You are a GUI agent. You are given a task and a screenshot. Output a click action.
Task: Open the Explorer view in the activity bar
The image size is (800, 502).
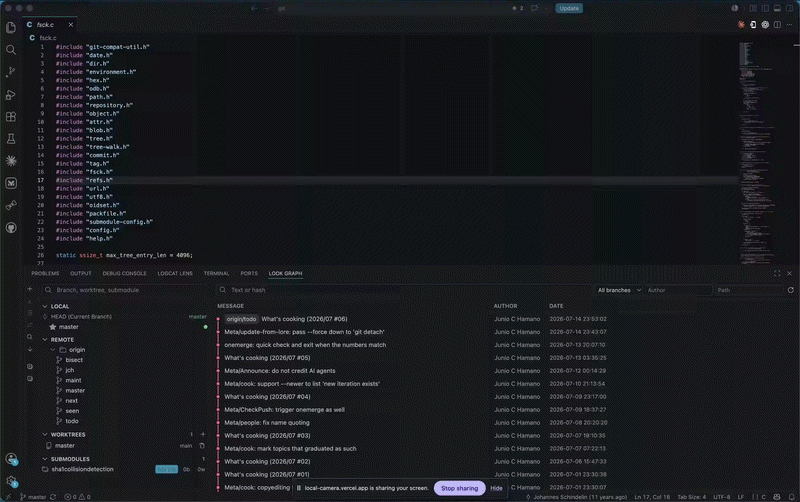tap(11, 28)
